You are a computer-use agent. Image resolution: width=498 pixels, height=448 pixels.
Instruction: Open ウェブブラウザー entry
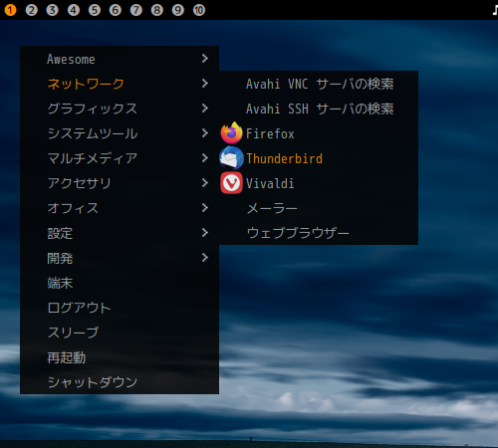tap(319, 233)
